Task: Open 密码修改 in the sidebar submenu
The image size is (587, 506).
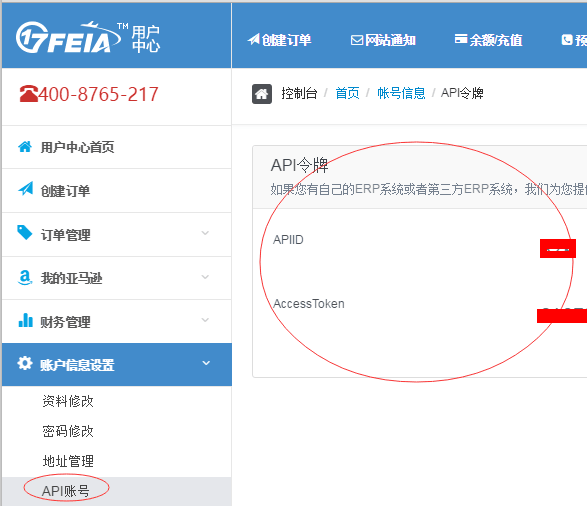Action: tap(68, 431)
